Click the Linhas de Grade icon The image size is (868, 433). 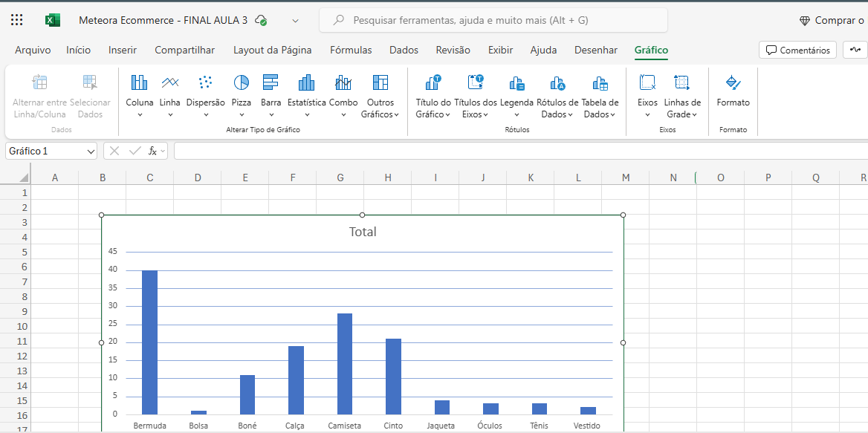(x=682, y=82)
